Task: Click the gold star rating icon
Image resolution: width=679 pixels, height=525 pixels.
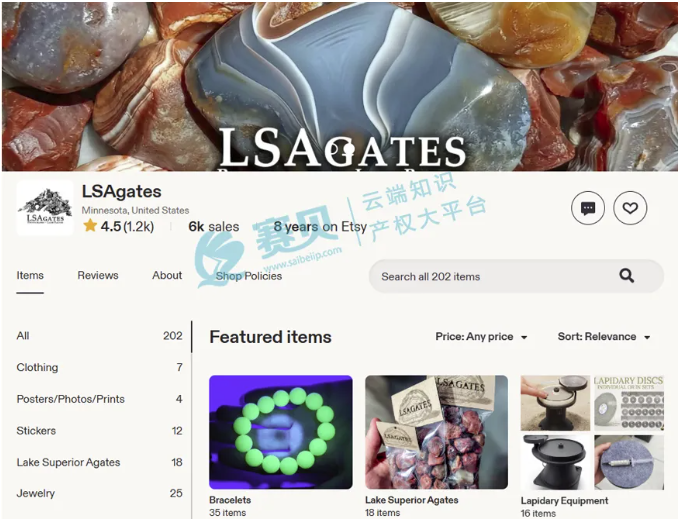Action: click(x=90, y=226)
